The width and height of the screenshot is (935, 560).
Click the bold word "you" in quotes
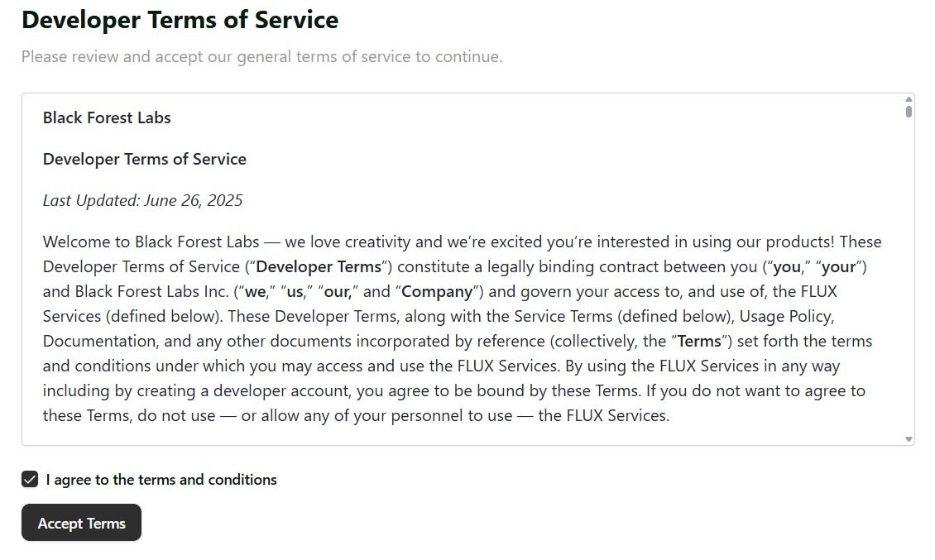pos(786,267)
